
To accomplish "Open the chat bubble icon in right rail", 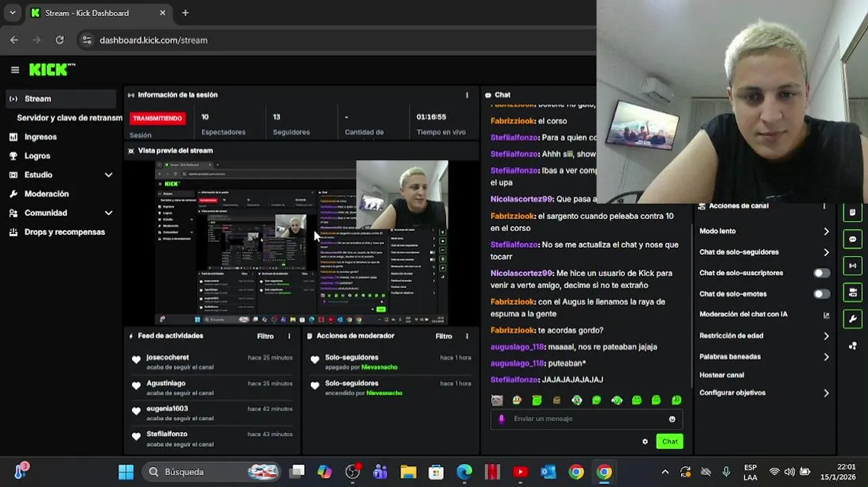I will [x=852, y=239].
